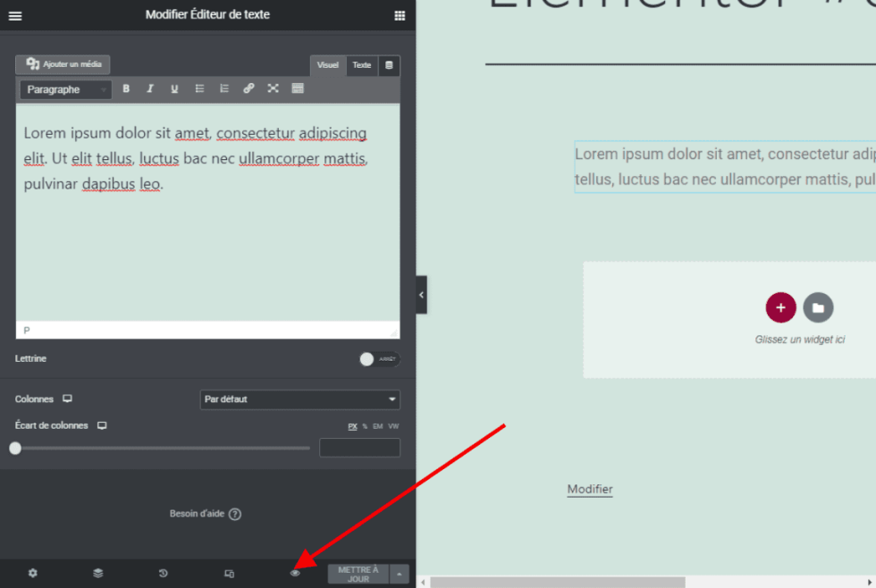
Task: Open the hamburger menu in panel header
Action: pyautogui.click(x=15, y=15)
